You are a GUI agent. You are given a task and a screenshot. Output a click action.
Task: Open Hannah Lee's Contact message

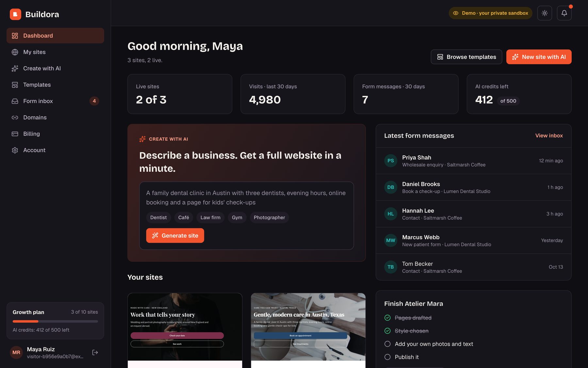pyautogui.click(x=473, y=214)
